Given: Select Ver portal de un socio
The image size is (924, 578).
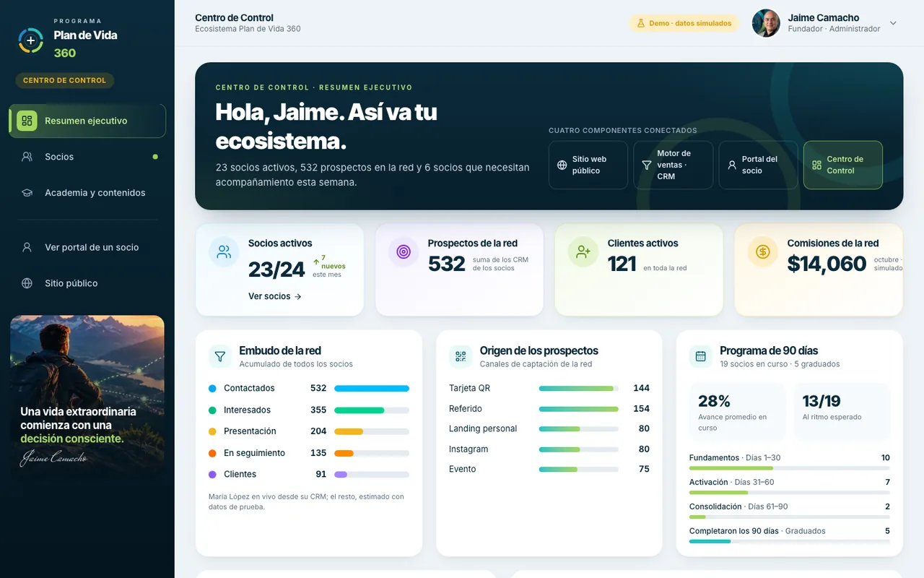Looking at the screenshot, I should click(87, 247).
